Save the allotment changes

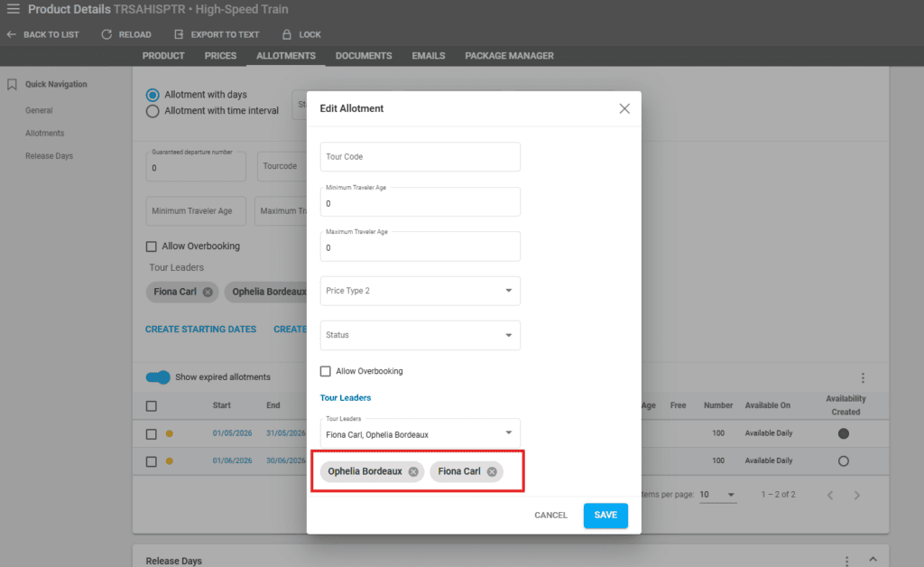tap(605, 516)
